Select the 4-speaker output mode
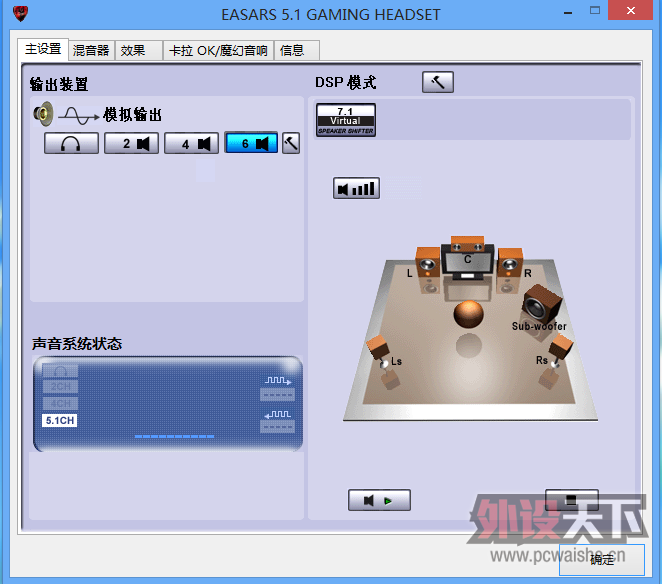The height and width of the screenshot is (584, 662). (191, 144)
